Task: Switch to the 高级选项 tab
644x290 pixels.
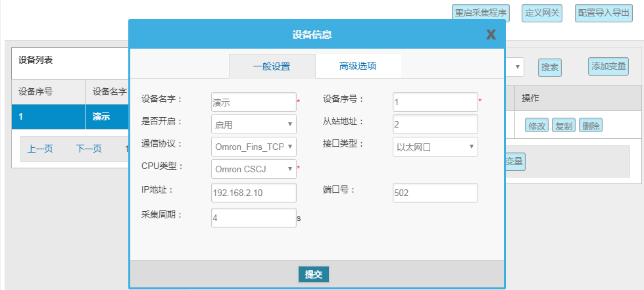Action: tap(358, 66)
